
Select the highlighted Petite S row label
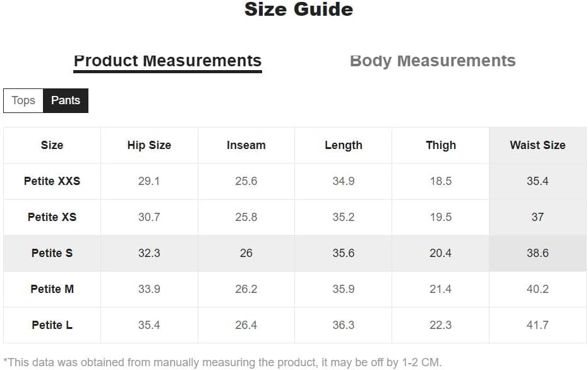(x=52, y=253)
